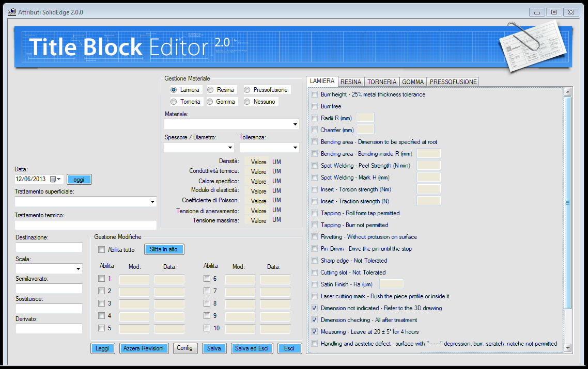Minimize the Attributi SolidEdge window

[537, 12]
